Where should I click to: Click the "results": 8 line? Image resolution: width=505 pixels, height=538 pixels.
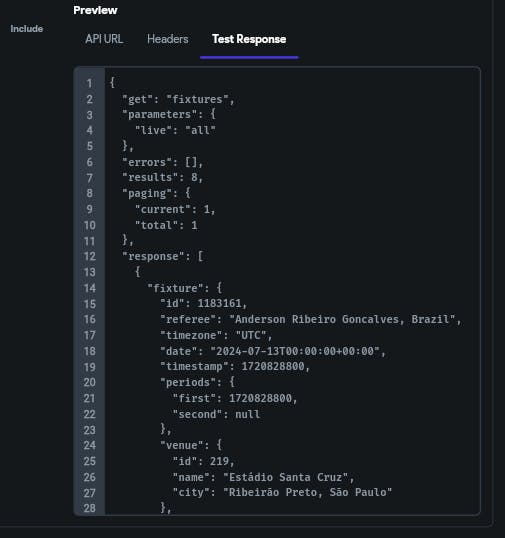tap(163, 177)
